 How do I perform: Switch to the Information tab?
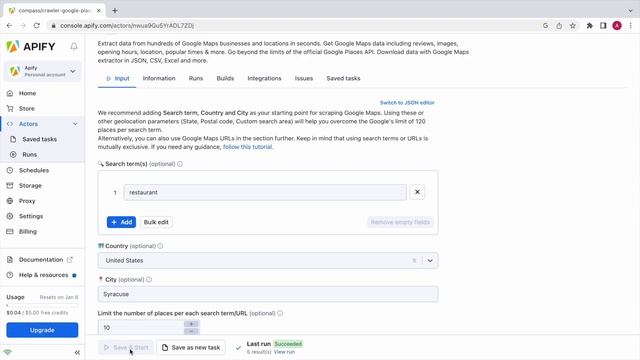[x=159, y=78]
